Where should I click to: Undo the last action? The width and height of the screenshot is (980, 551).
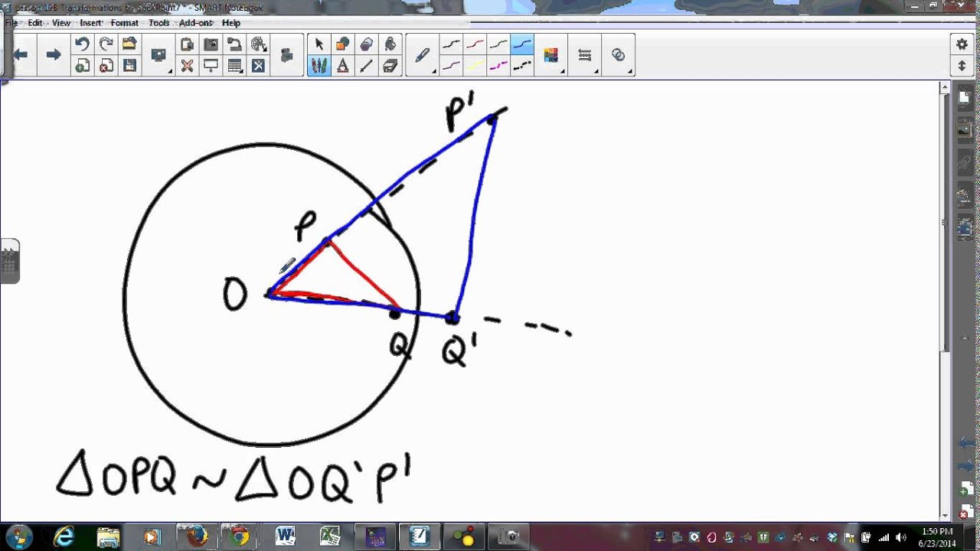[x=82, y=44]
